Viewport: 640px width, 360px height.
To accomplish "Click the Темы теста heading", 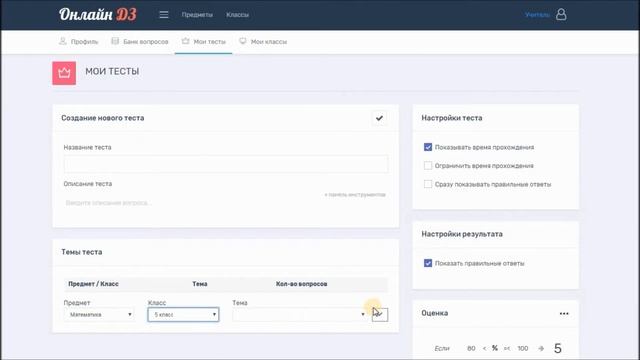I will click(x=82, y=252).
